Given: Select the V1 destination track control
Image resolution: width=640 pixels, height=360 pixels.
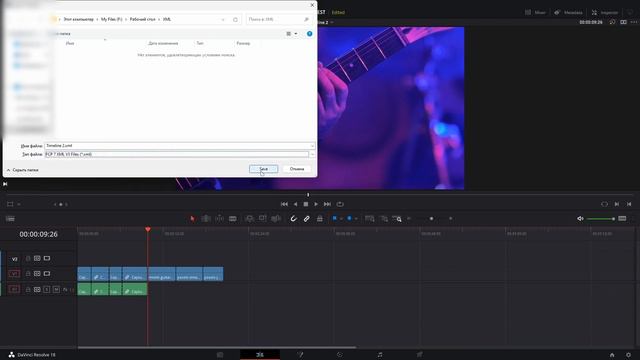Looking at the screenshot, I should pos(14,273).
